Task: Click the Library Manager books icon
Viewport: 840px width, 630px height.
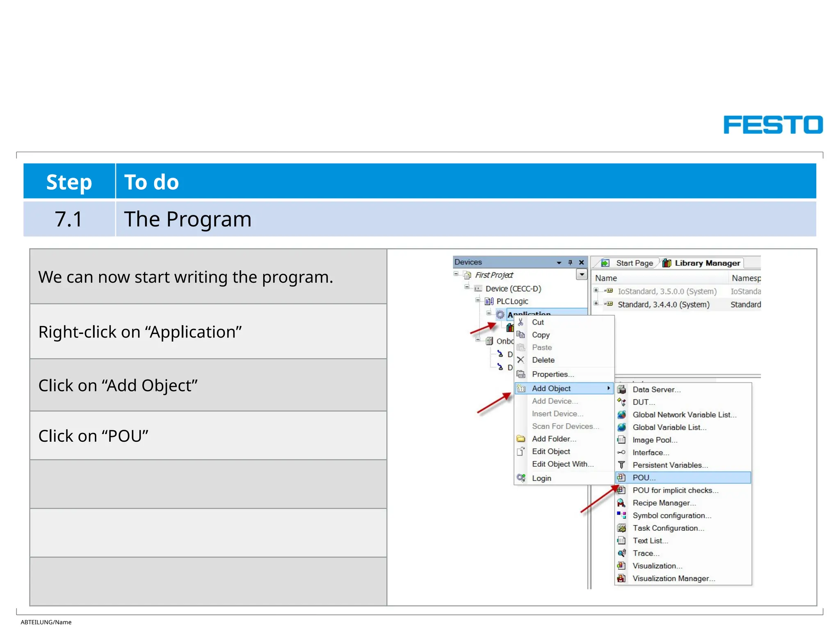Action: click(667, 263)
